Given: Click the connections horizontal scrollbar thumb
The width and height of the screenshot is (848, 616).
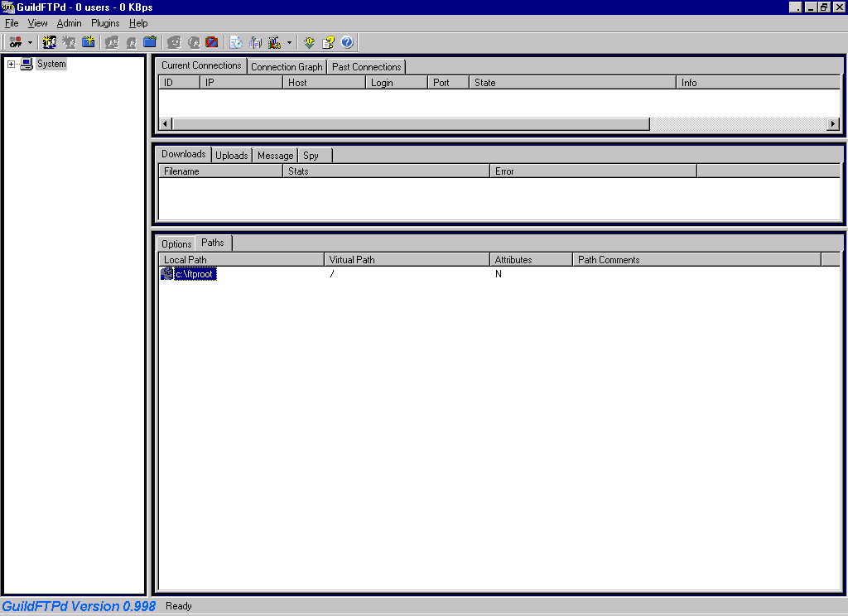Looking at the screenshot, I should [x=411, y=124].
